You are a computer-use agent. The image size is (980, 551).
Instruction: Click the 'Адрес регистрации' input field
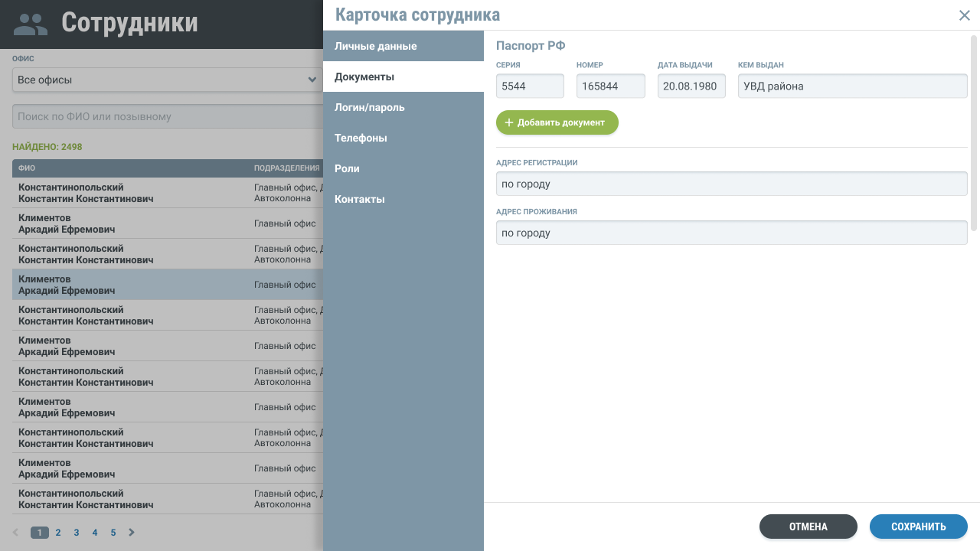click(x=731, y=184)
